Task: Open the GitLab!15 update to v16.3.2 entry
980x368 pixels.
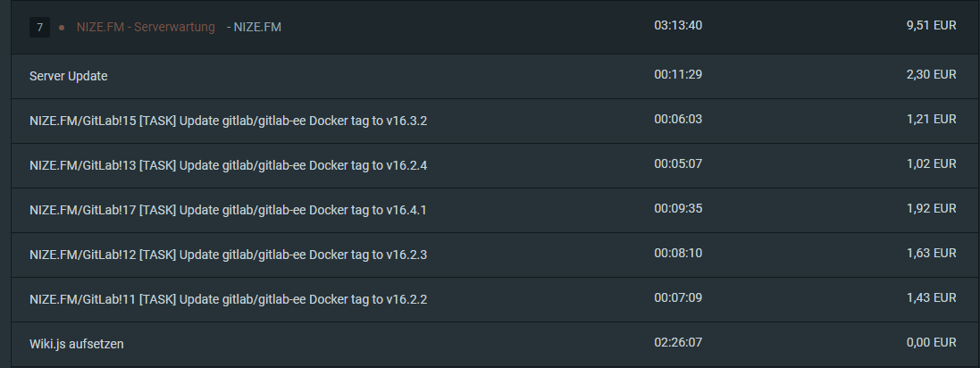Action: click(228, 121)
